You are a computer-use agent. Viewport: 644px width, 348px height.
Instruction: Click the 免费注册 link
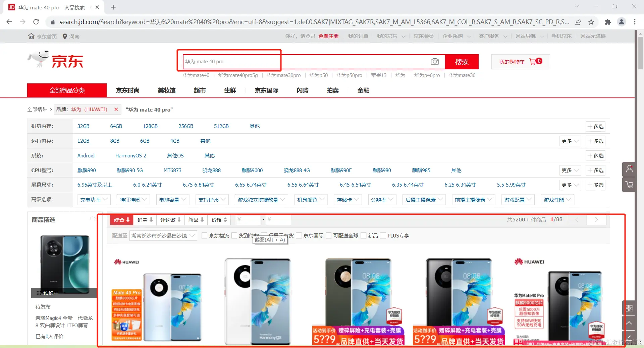[x=328, y=36]
